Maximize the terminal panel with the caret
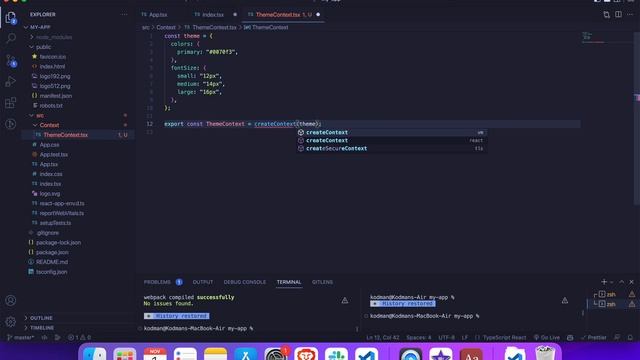 (x=622, y=282)
